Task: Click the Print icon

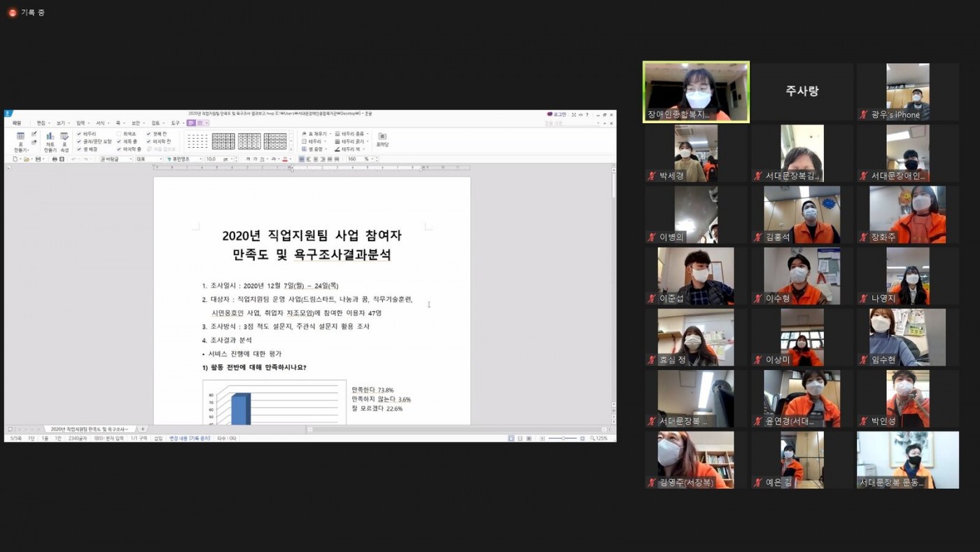Action: 55,159
